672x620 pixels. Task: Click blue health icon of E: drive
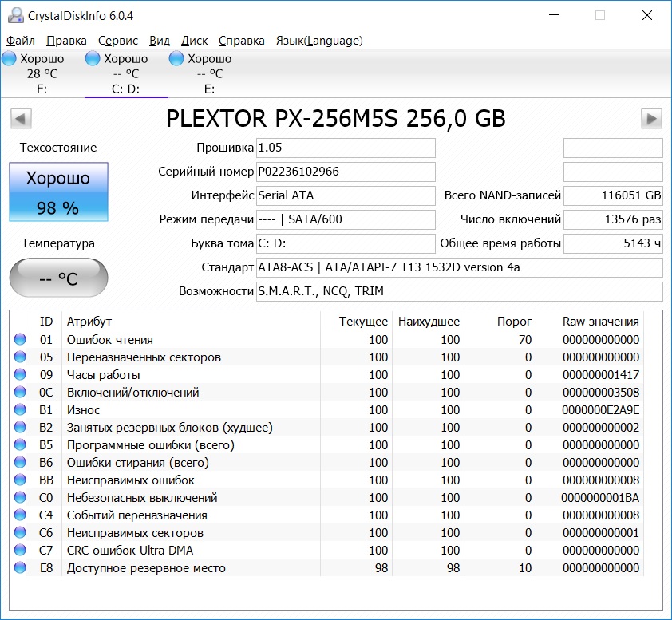pyautogui.click(x=176, y=59)
